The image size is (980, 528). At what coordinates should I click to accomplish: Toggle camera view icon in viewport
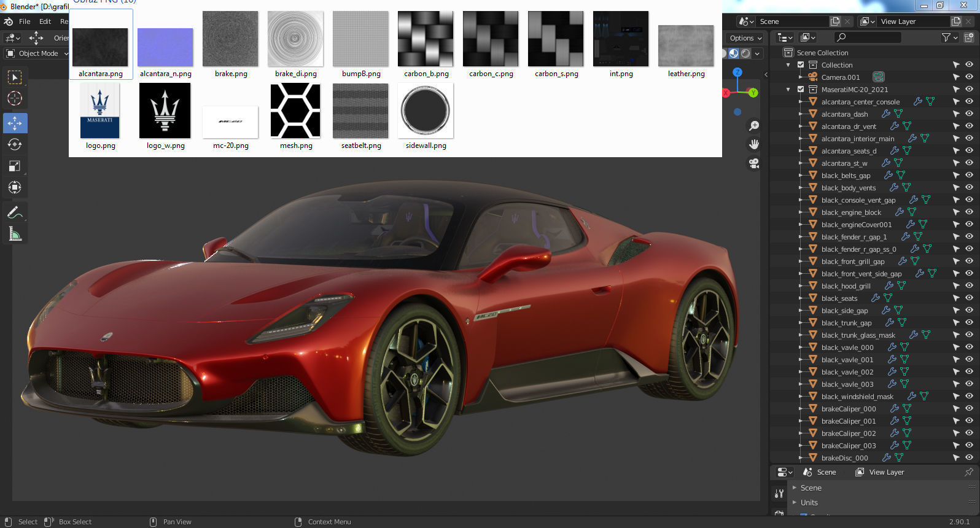pyautogui.click(x=754, y=163)
